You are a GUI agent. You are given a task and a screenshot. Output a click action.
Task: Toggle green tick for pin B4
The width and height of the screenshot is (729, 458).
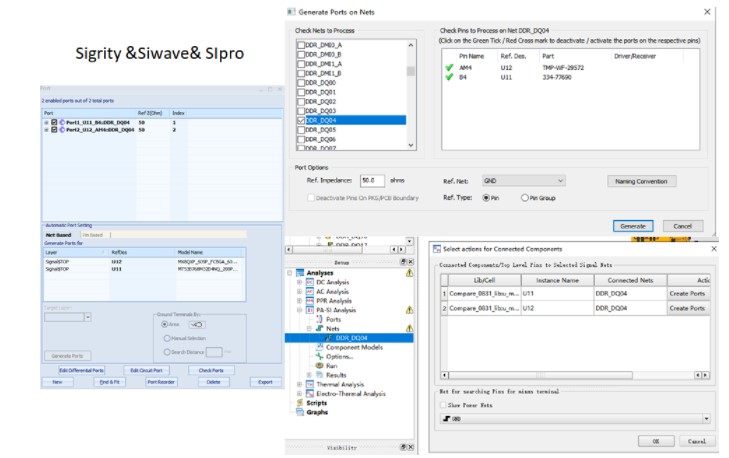coord(449,77)
